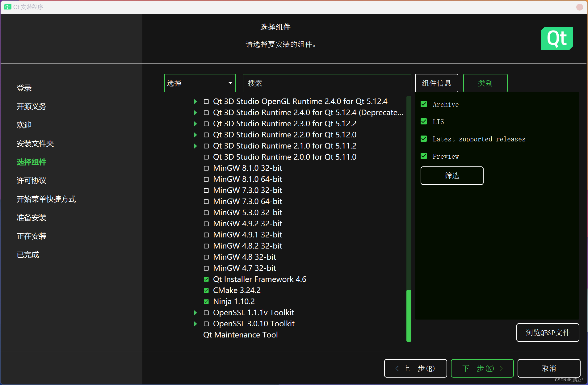This screenshot has height=385, width=588.
Task: Go back with 上一步(B) button
Action: click(415, 368)
